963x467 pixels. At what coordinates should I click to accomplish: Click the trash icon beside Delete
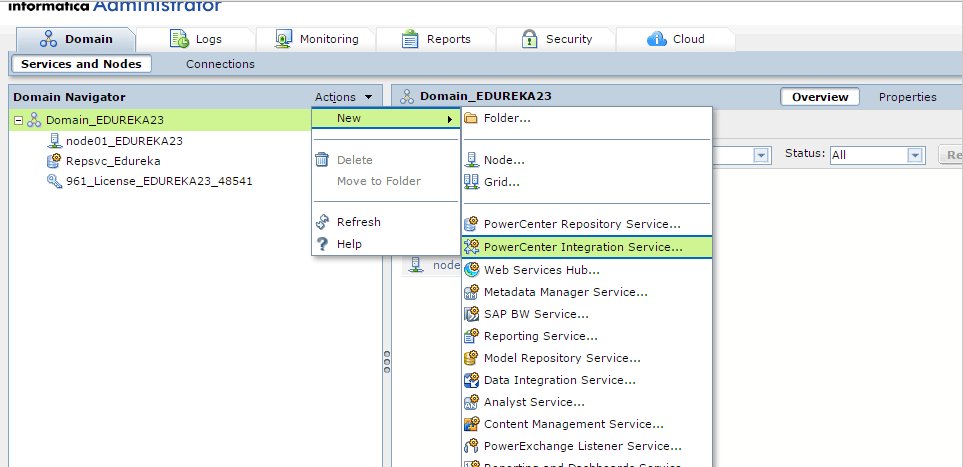coord(322,160)
